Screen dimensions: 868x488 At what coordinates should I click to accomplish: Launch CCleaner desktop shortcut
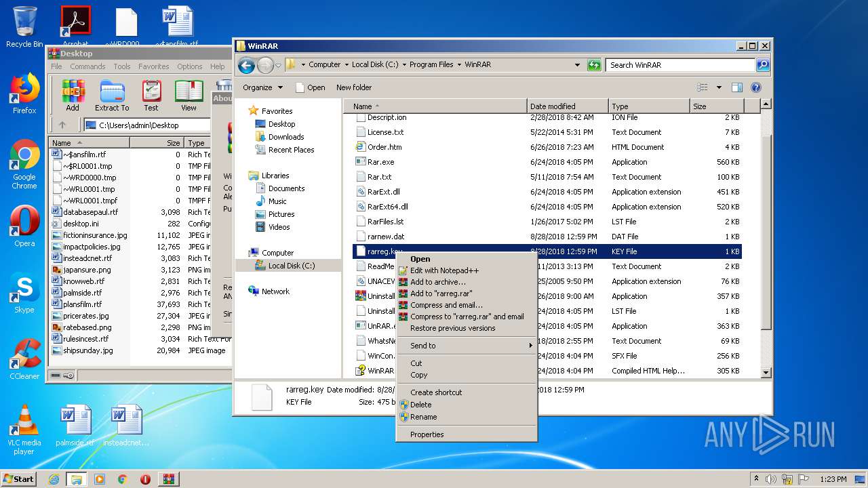(x=24, y=359)
